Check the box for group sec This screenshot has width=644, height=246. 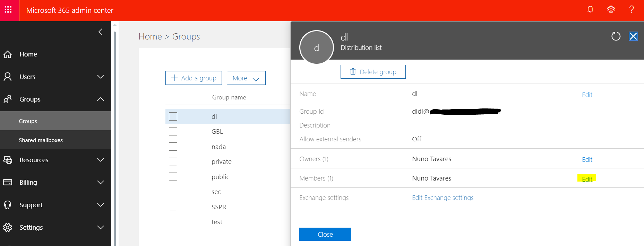(173, 192)
